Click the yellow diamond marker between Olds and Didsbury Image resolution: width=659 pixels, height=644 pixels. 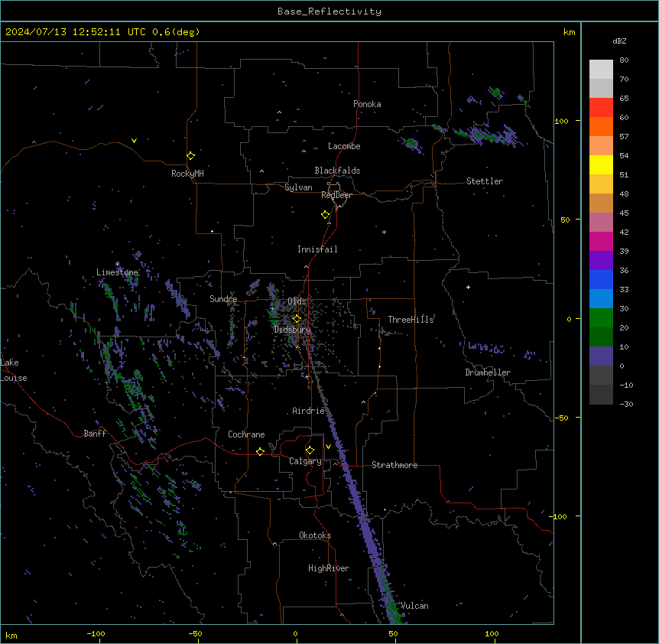click(297, 319)
